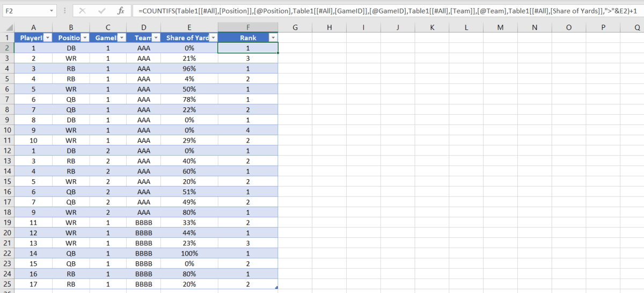Click the 29% share cell

[189, 140]
